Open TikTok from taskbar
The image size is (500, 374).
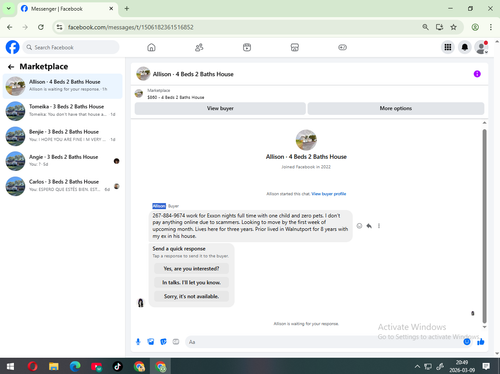click(x=118, y=367)
